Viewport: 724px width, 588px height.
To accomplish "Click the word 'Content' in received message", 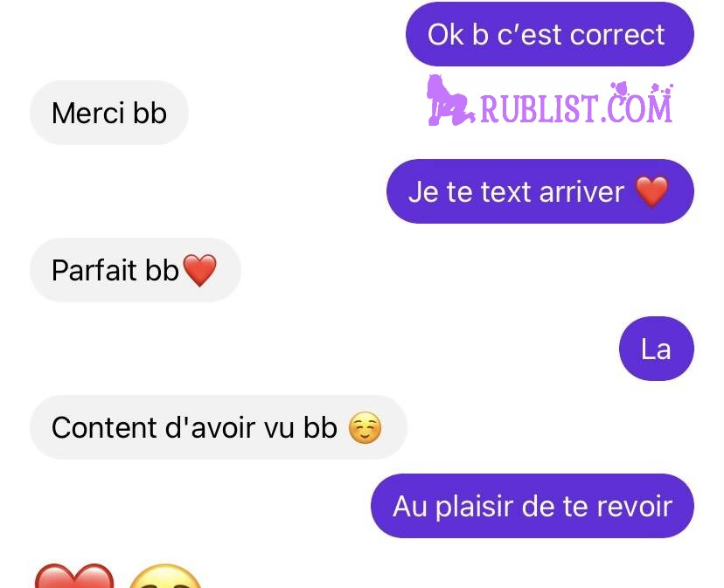I will tap(105, 427).
